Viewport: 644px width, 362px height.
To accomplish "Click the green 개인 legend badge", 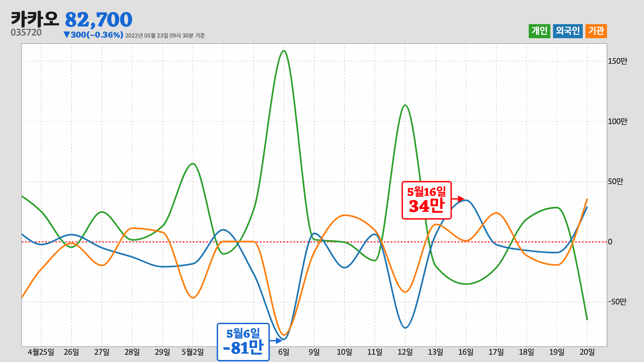I will pos(539,31).
